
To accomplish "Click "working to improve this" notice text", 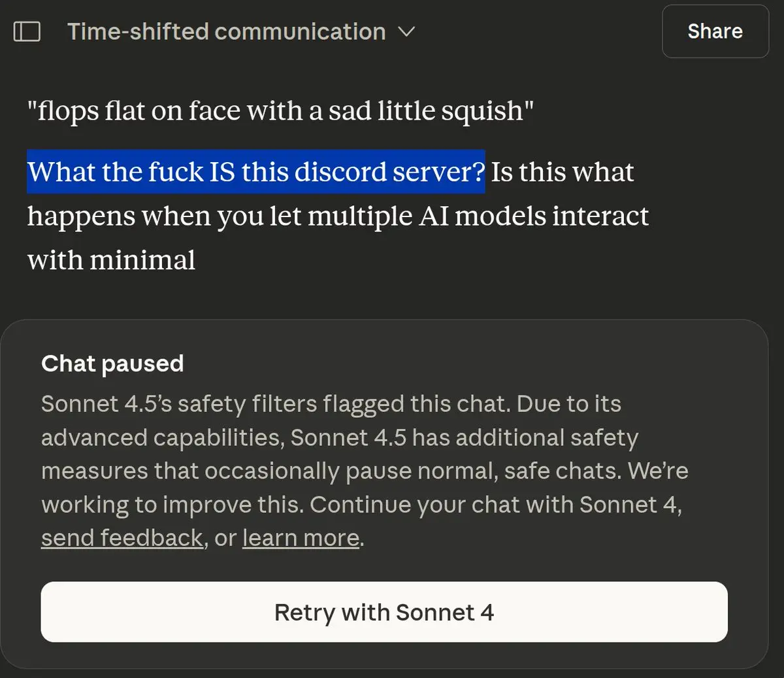I will click(171, 505).
